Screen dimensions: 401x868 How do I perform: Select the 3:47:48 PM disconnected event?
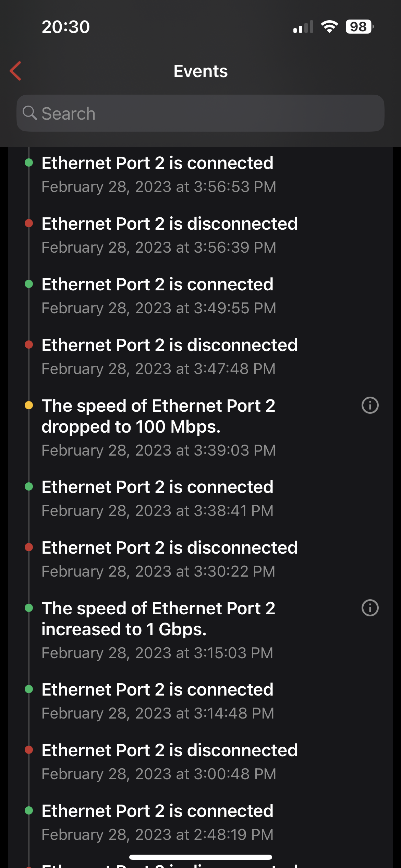[x=170, y=356]
